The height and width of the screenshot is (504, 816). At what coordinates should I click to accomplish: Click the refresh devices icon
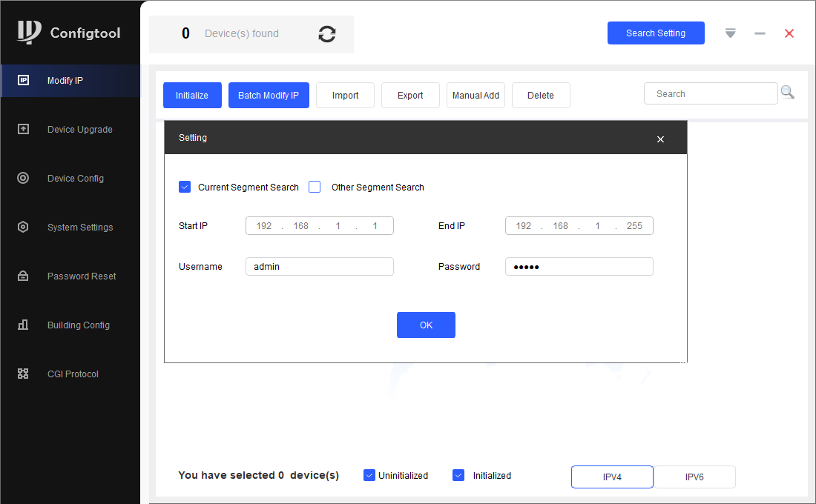tap(326, 34)
